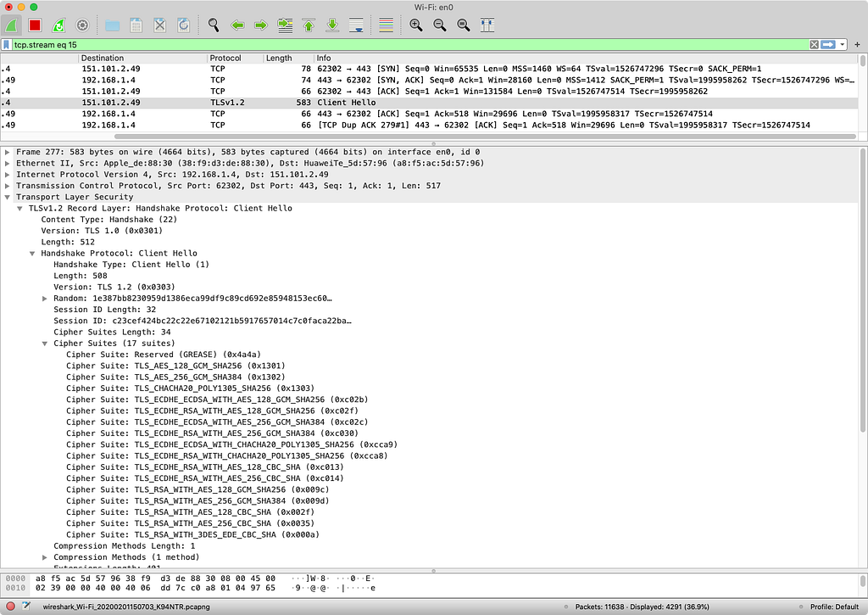Reload this capture file icon

[183, 25]
